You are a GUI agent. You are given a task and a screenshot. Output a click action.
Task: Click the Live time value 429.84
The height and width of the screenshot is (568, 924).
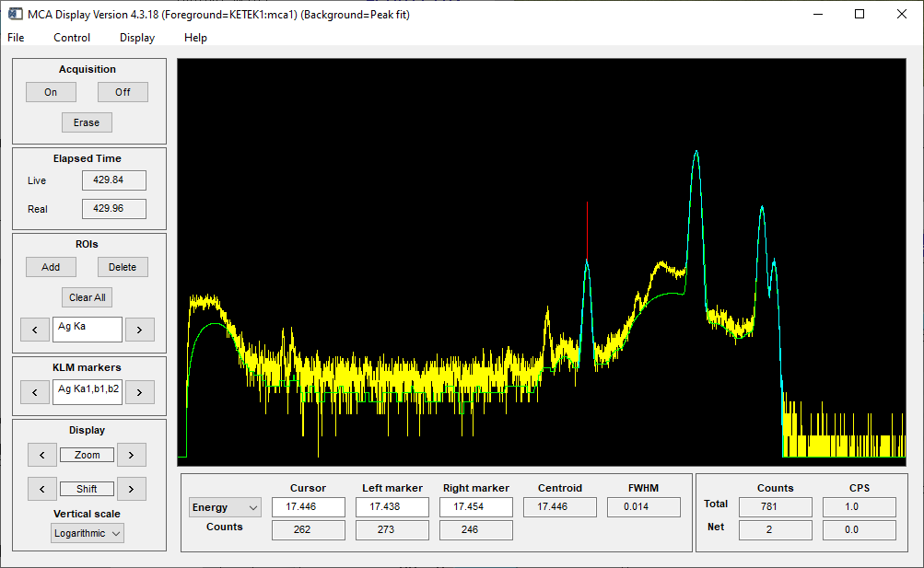[x=113, y=180]
